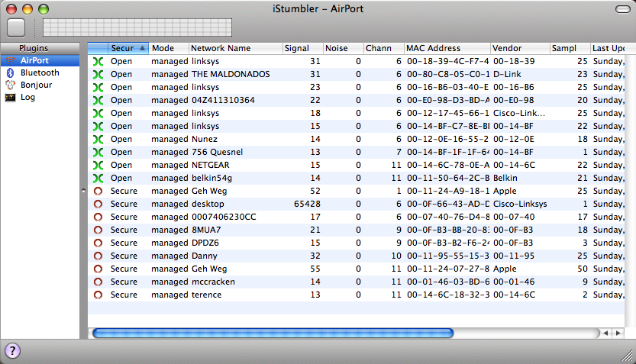The height and width of the screenshot is (364, 636).
Task: Sort by the Sampl column header
Action: (570, 48)
